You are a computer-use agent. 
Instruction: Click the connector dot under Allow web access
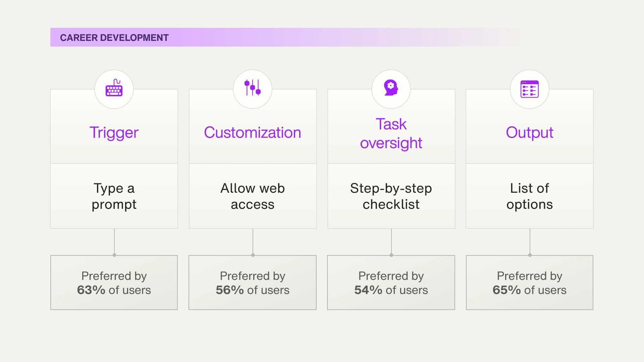click(253, 255)
